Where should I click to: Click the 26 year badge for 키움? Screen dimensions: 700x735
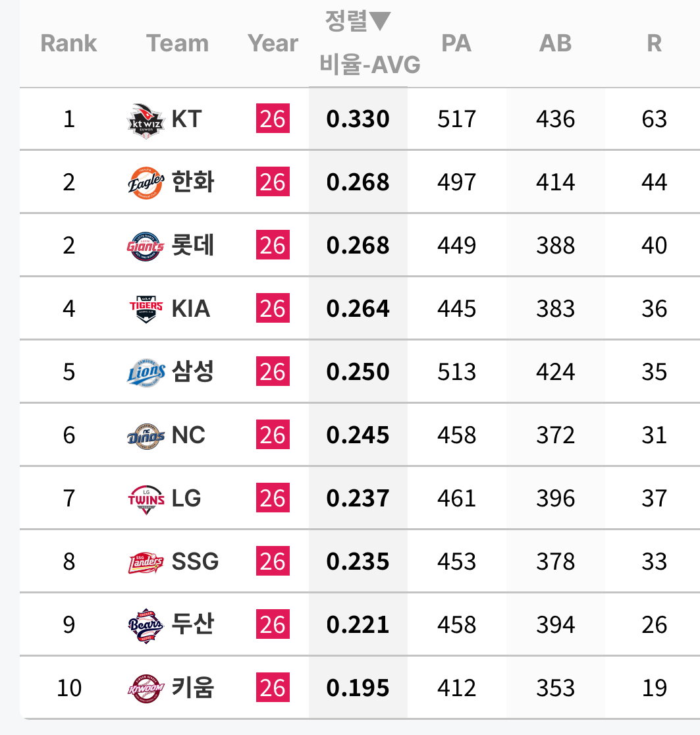click(273, 687)
